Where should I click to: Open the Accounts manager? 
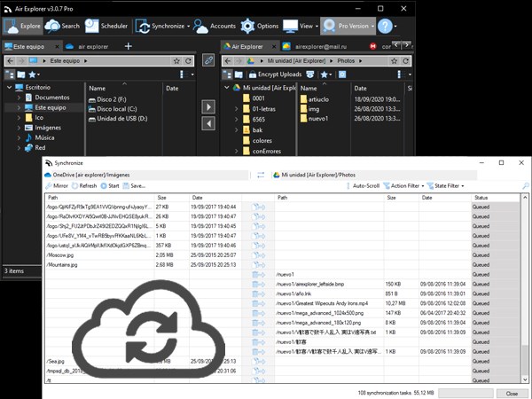tap(215, 26)
